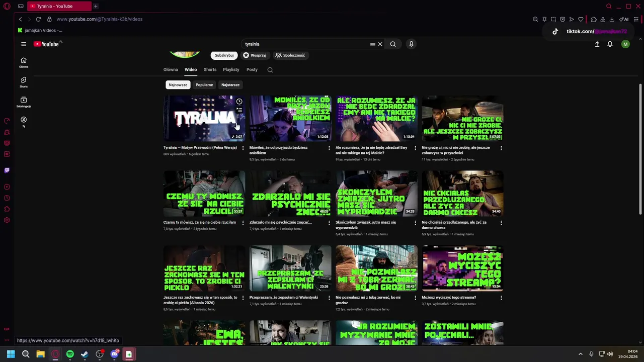Submit search with magnifier button
644x362 pixels.
[393, 44]
